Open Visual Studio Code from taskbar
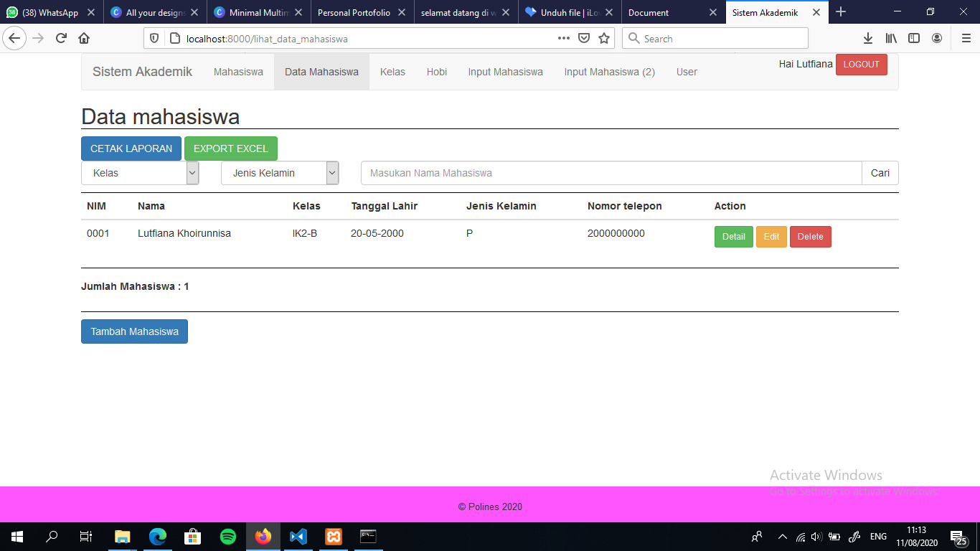 pyautogui.click(x=298, y=537)
